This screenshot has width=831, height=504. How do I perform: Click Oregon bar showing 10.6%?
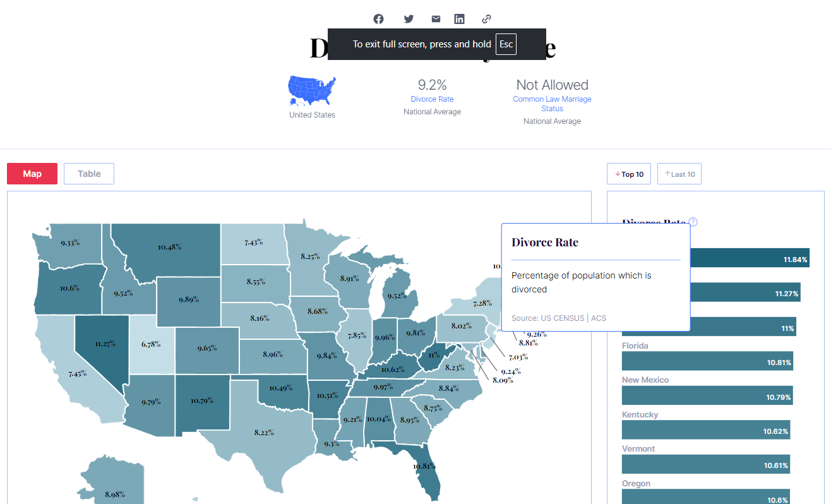[706, 498]
